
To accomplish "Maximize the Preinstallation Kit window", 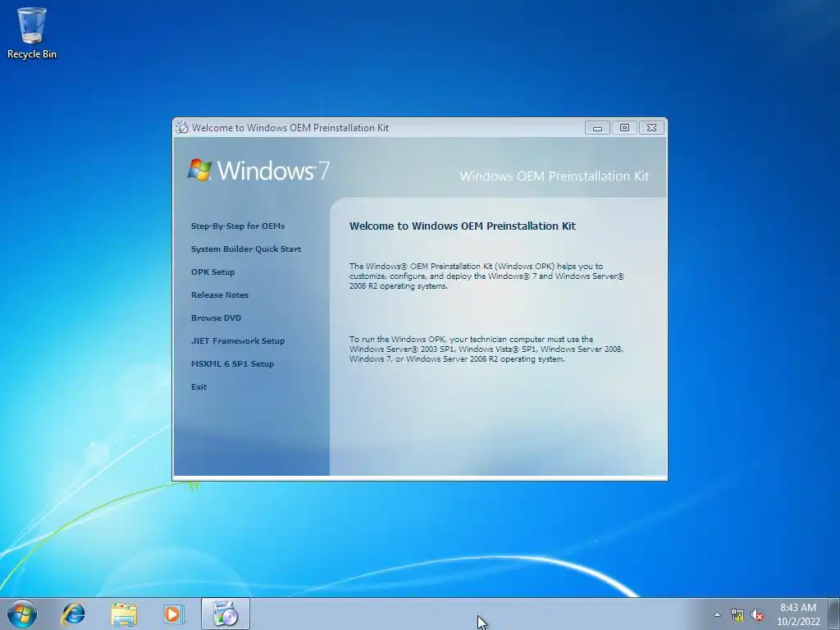I will point(624,127).
